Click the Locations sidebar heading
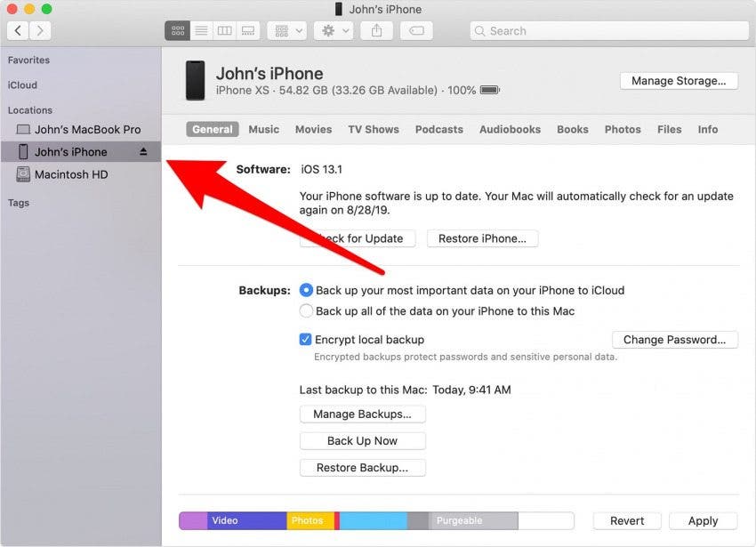This screenshot has width=756, height=547. 30,110
